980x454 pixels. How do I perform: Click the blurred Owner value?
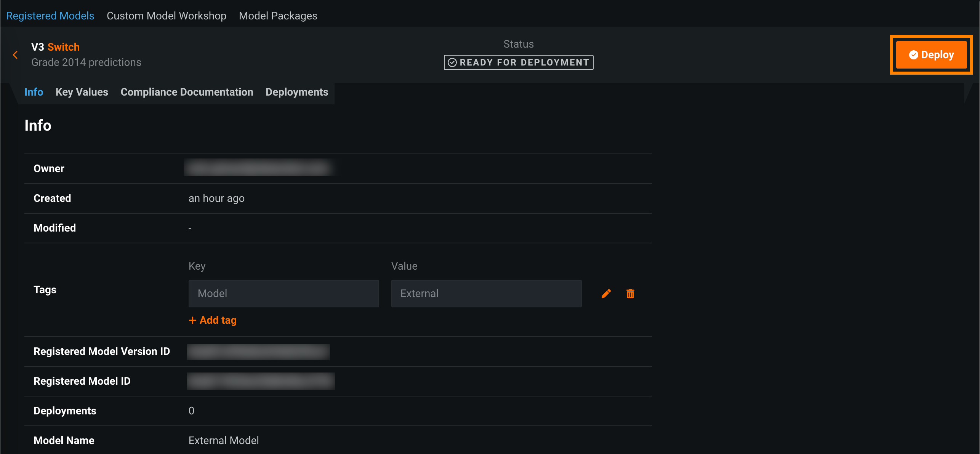click(258, 168)
